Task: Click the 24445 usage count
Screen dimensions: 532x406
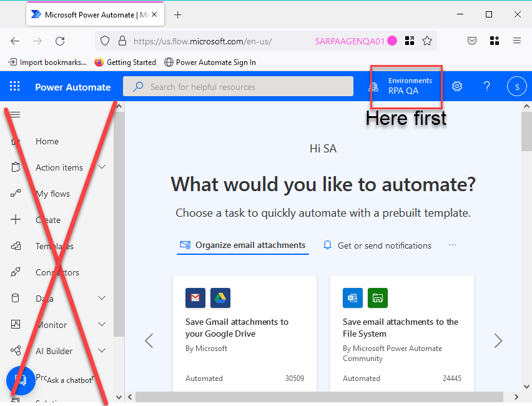Action: (x=452, y=378)
